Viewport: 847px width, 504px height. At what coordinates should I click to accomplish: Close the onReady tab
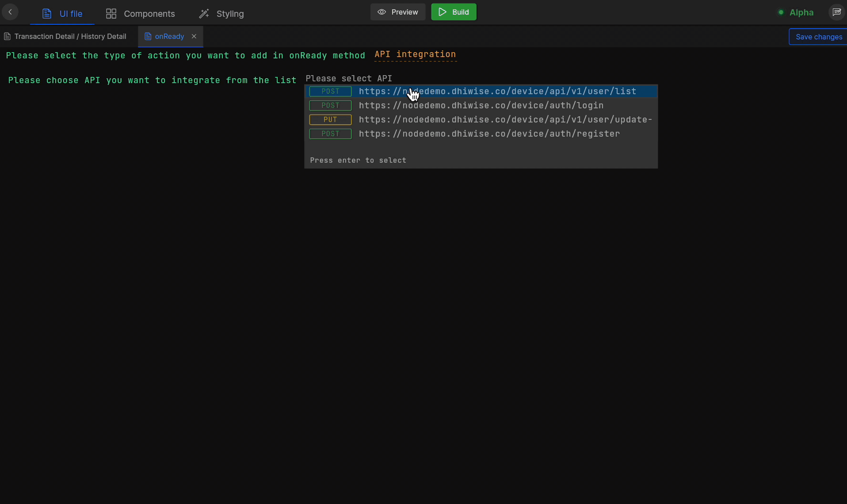194,36
